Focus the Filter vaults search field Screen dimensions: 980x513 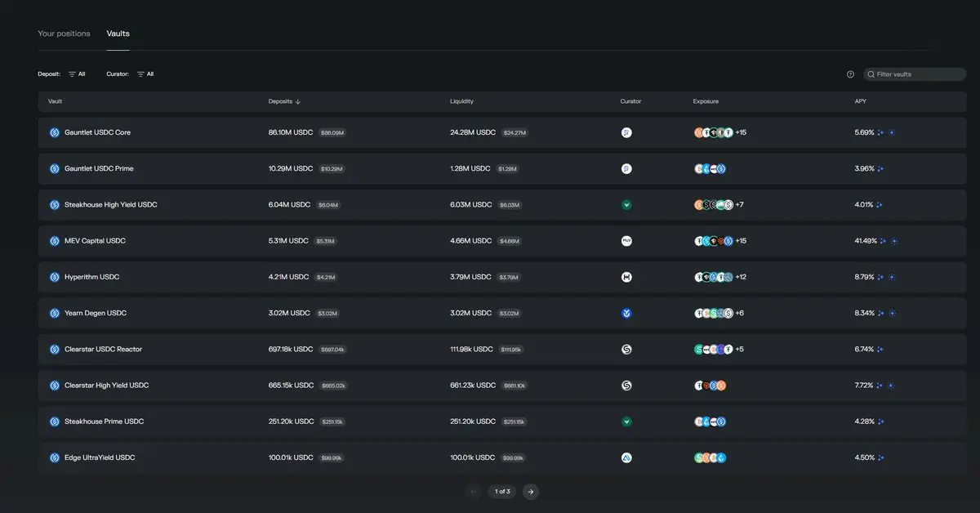pos(915,74)
